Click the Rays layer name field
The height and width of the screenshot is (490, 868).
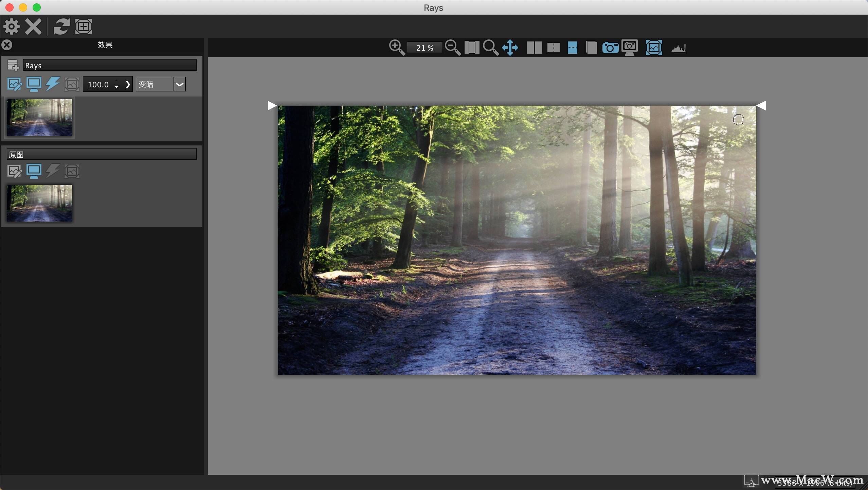tap(109, 65)
